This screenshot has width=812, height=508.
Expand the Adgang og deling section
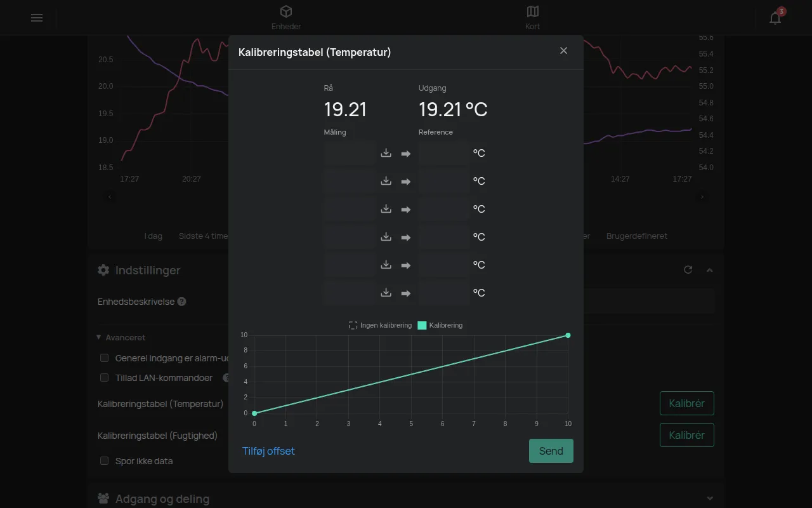click(x=710, y=498)
